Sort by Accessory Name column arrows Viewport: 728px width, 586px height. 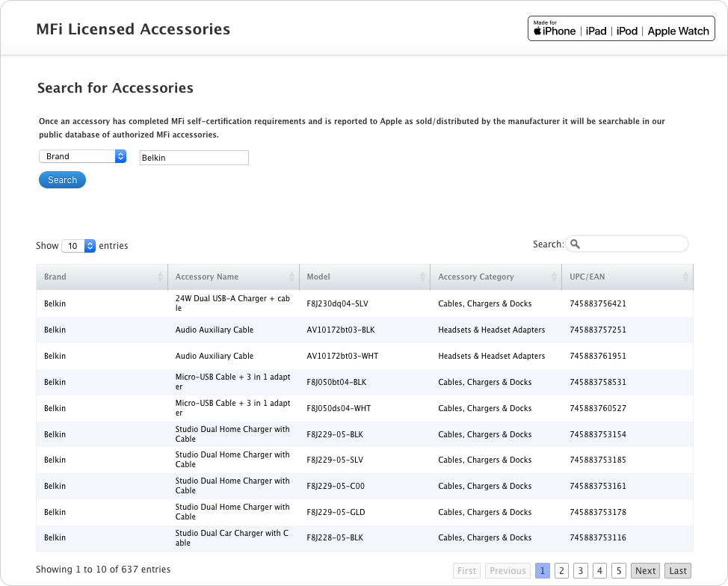[291, 277]
